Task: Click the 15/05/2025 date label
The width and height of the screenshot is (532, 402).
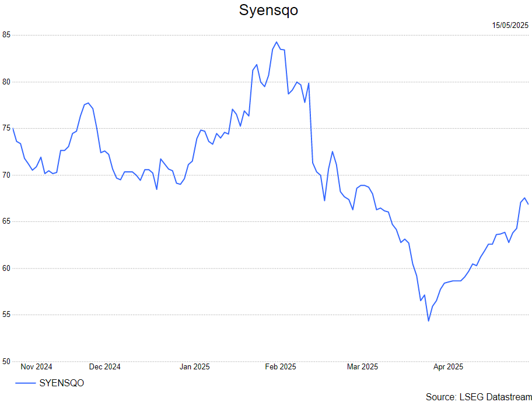Action: pos(510,26)
